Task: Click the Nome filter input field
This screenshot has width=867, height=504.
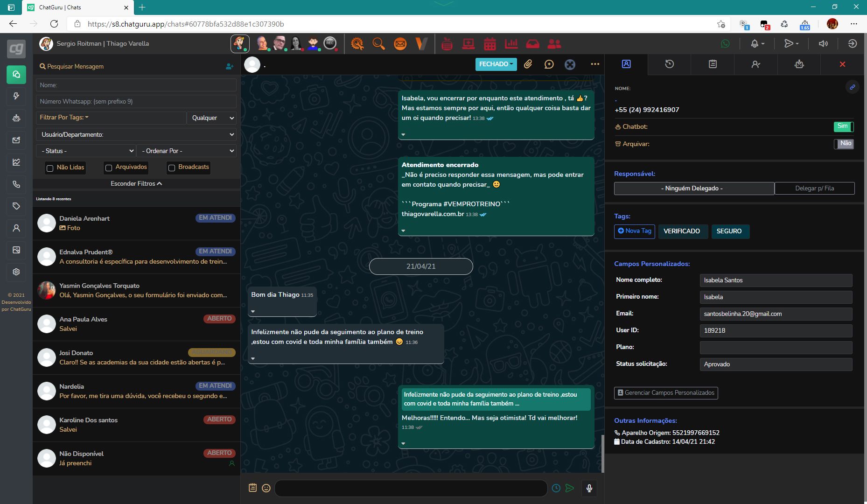Action: coord(136,85)
